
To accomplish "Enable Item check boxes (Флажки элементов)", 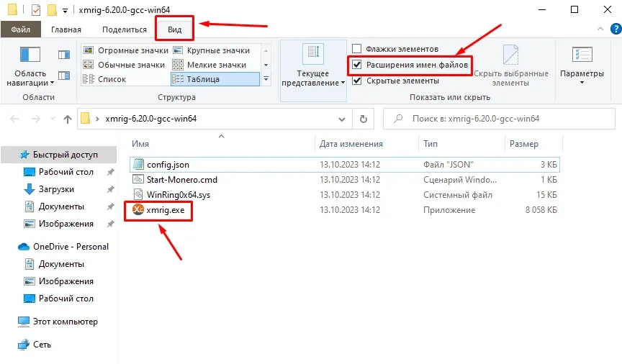I will [357, 49].
